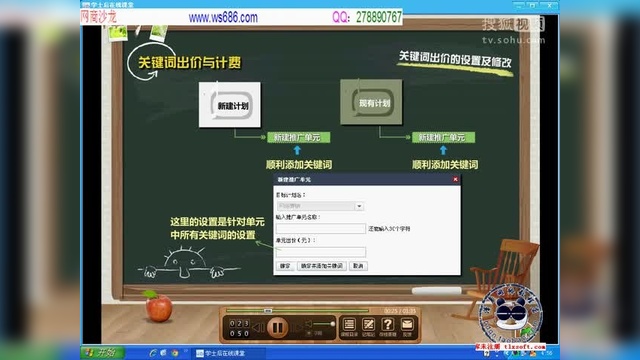Screen dimensions: 640x360
Task: Open Internet Explorer from quick launch
Action: 153,353
